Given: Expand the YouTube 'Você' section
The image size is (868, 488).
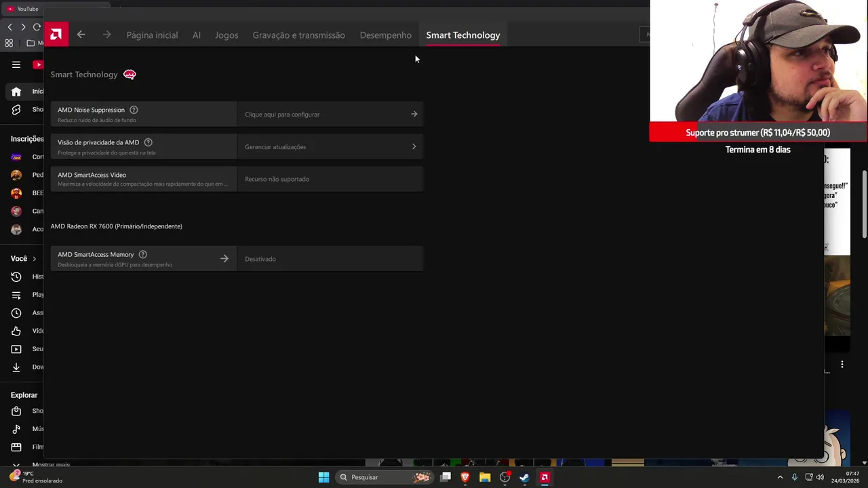Looking at the screenshot, I should pyautogui.click(x=24, y=258).
